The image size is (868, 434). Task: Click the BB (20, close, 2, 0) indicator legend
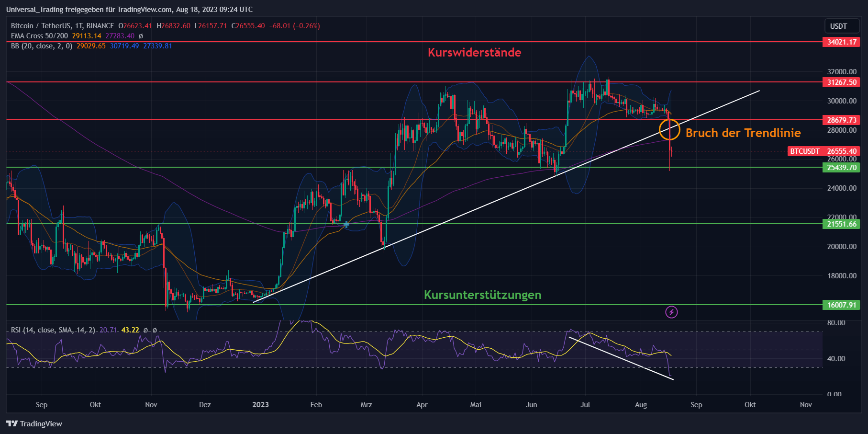pos(42,46)
